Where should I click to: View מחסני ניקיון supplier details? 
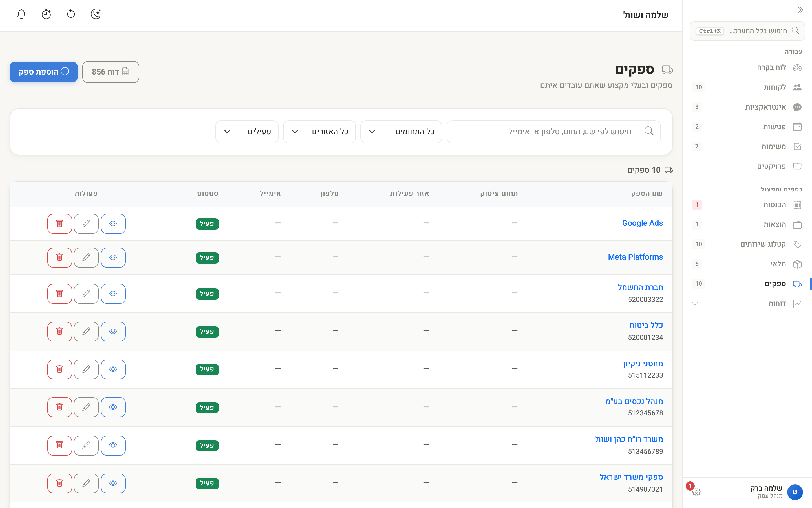click(x=113, y=369)
